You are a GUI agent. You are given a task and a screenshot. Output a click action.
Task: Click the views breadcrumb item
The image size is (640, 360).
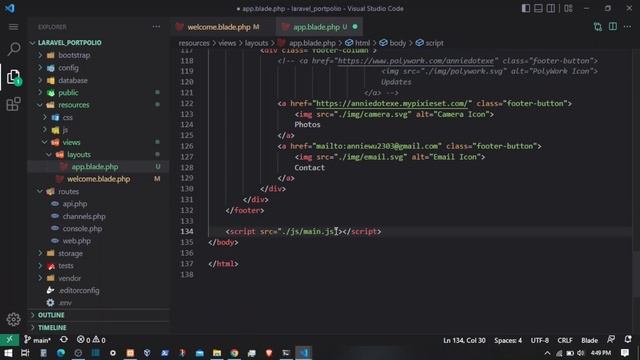click(x=227, y=43)
